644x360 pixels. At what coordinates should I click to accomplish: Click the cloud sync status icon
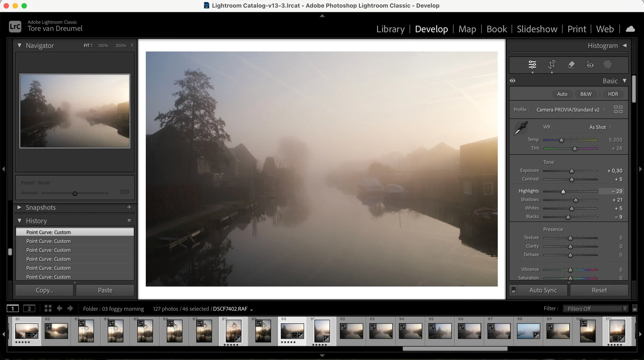click(x=630, y=29)
